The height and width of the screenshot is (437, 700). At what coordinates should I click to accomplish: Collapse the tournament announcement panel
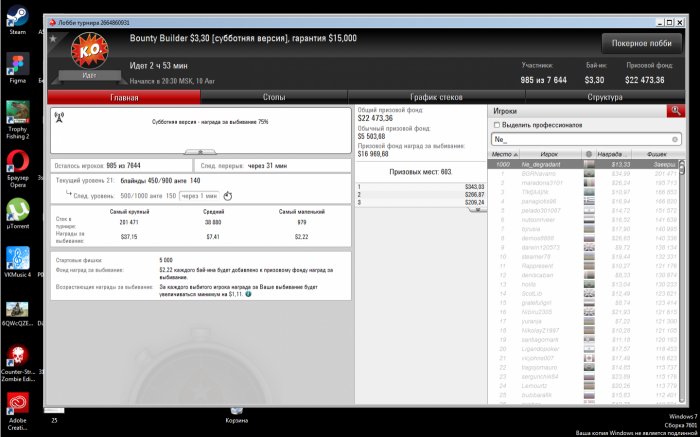[x=201, y=151]
